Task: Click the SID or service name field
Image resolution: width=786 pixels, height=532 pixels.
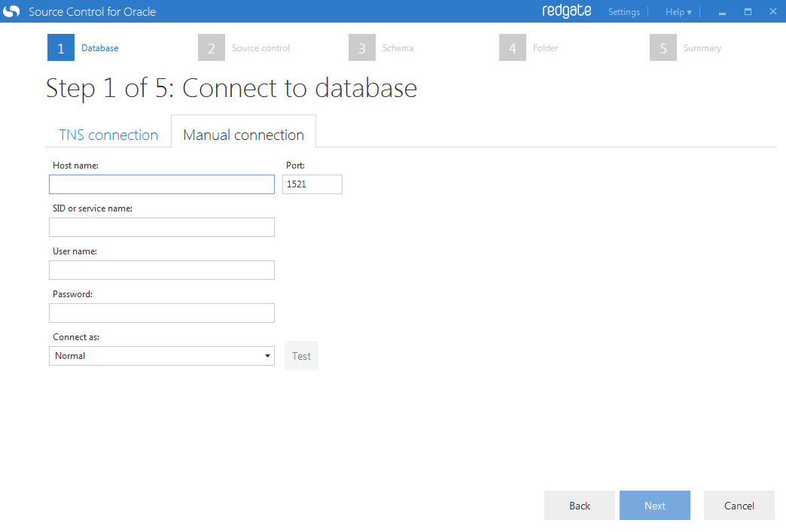Action: point(162,227)
